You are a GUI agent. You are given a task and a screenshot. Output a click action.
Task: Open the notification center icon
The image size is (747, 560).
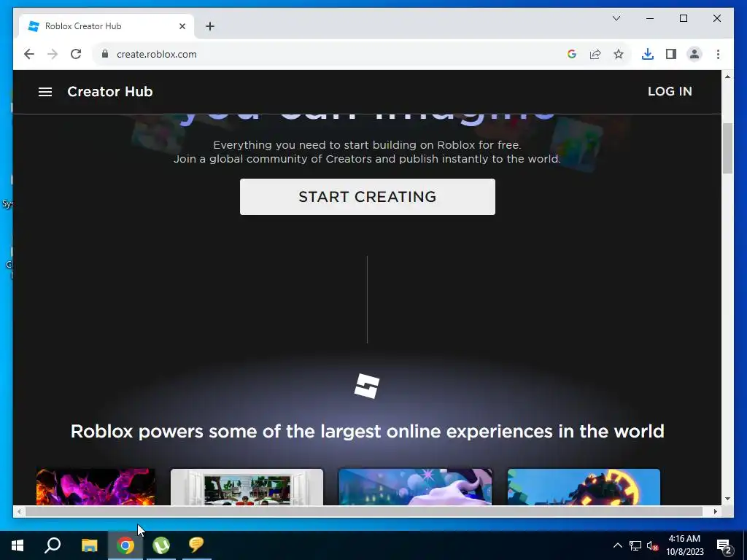[724, 545]
